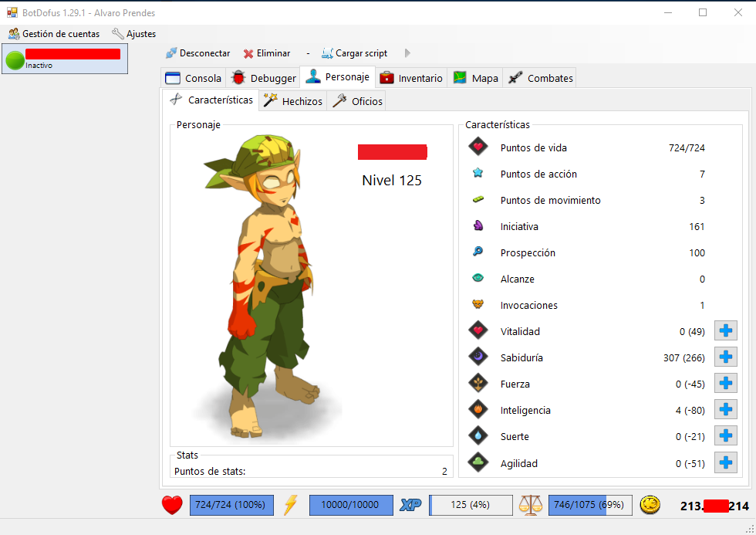Click the Nivel 125 label
This screenshot has width=756, height=535.
click(x=392, y=181)
